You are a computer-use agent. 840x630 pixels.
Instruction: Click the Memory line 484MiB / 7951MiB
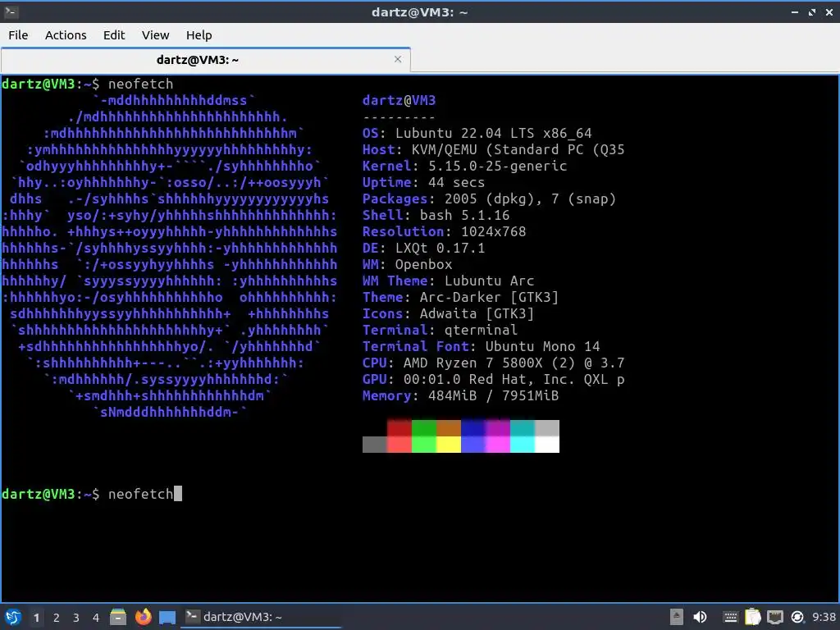[460, 396]
